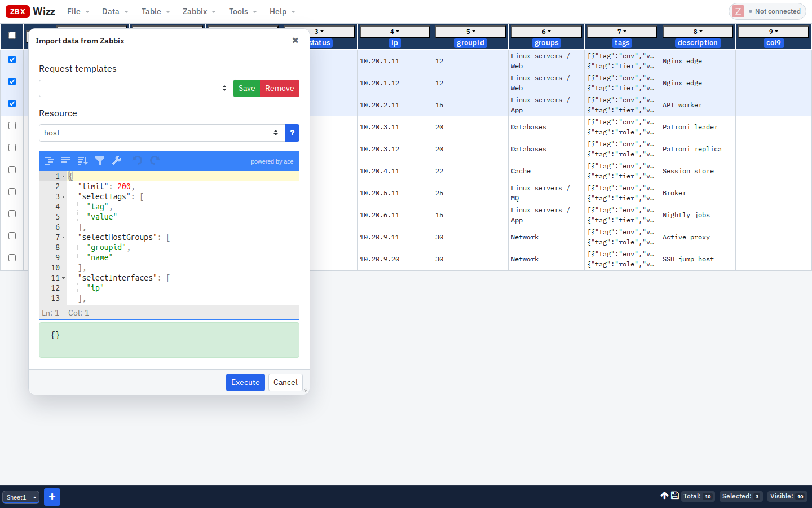Click the description column name label

[x=698, y=43]
